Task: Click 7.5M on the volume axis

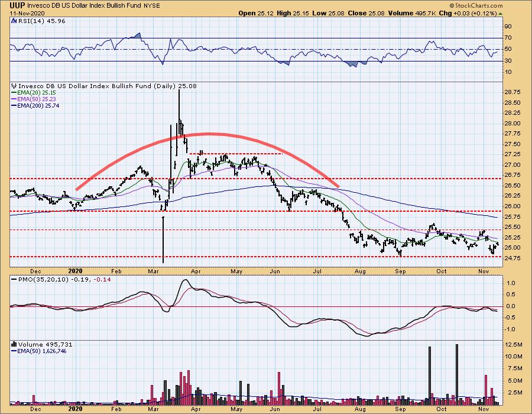Action: click(515, 368)
